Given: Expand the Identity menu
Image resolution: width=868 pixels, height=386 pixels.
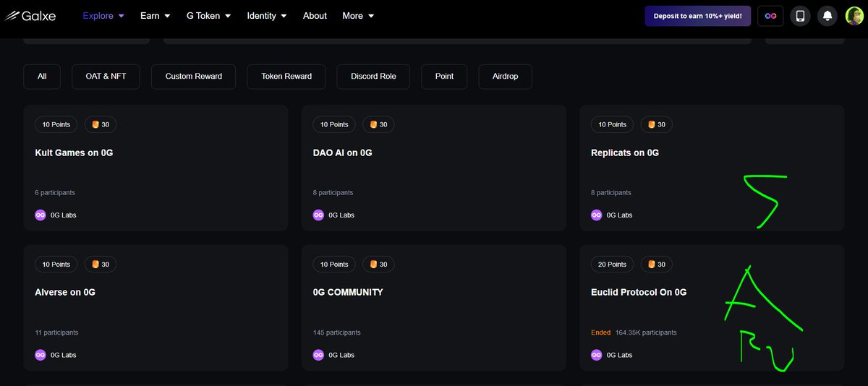Looking at the screenshot, I should [267, 15].
